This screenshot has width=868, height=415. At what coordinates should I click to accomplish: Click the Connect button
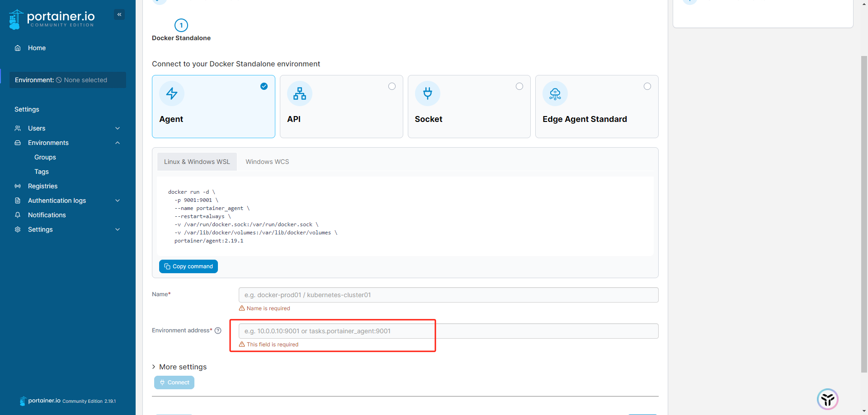tap(174, 382)
